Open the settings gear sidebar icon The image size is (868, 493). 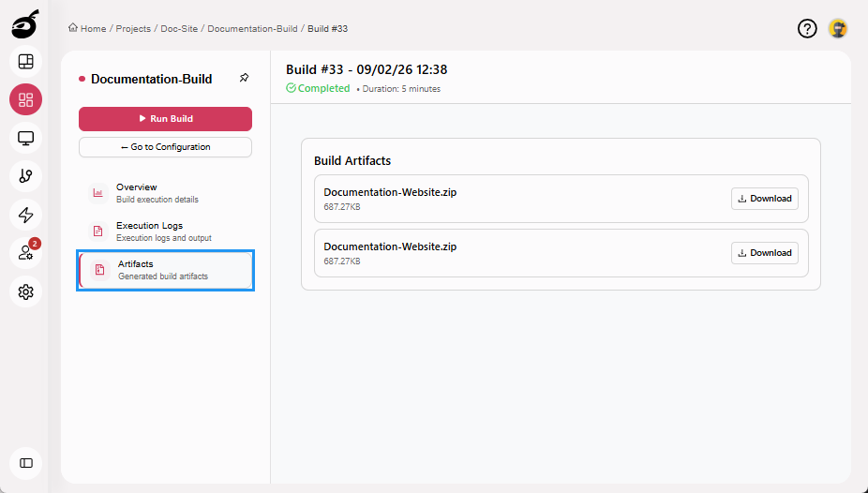click(x=25, y=291)
